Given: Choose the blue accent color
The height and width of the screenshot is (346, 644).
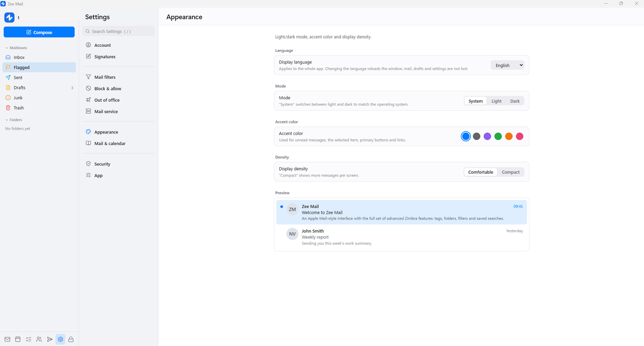Looking at the screenshot, I should click(466, 136).
